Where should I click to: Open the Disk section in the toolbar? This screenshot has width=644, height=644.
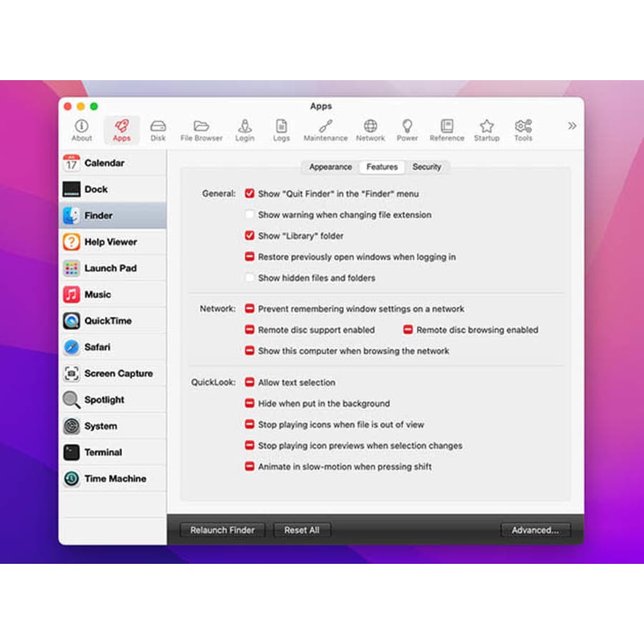click(x=158, y=127)
